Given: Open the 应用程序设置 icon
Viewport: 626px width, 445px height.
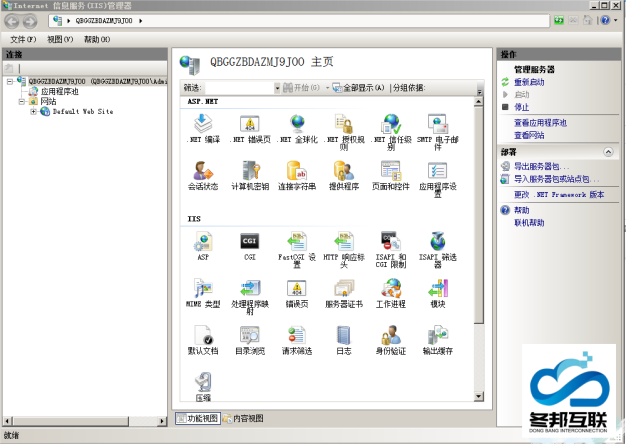Looking at the screenshot, I should coord(438,179).
